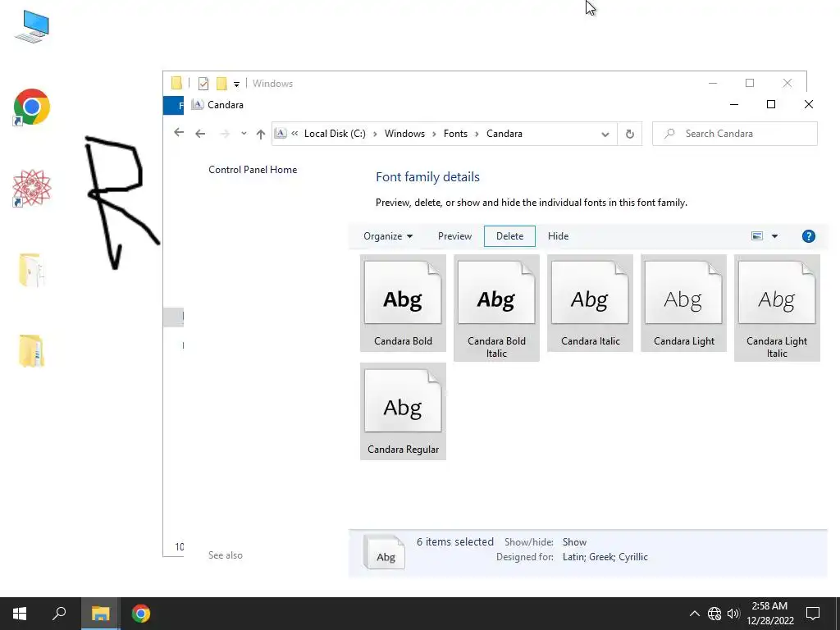Go back in Candara window
Image resolution: width=840 pixels, height=630 pixels.
[200, 134]
